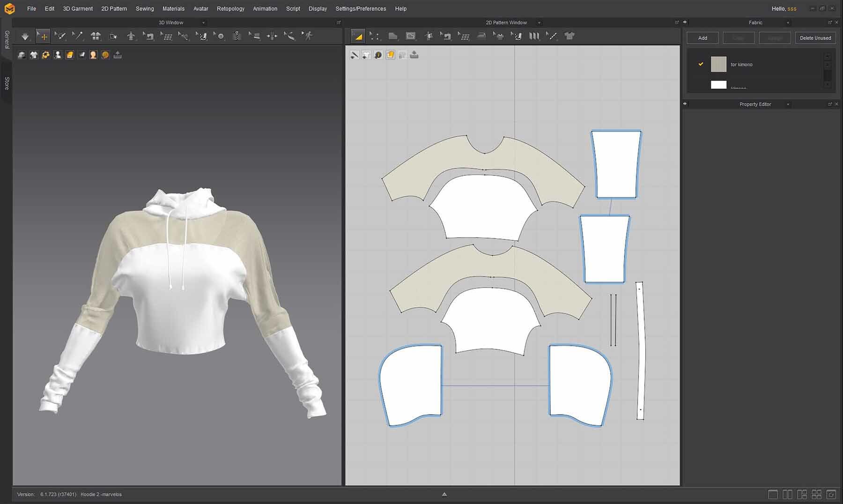Image resolution: width=843 pixels, height=504 pixels.
Task: Toggle the avatar face display icon in 3D view
Action: tap(93, 55)
